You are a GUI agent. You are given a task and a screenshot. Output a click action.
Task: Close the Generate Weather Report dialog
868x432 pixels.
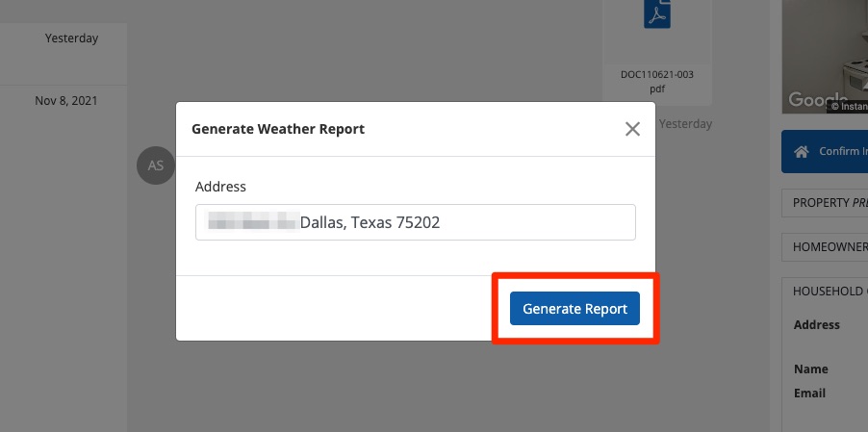[x=632, y=129]
